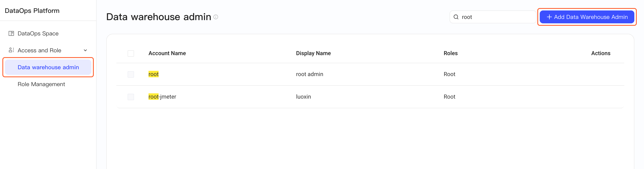Select DataOps Space in the sidebar
The height and width of the screenshot is (169, 644).
click(x=38, y=34)
